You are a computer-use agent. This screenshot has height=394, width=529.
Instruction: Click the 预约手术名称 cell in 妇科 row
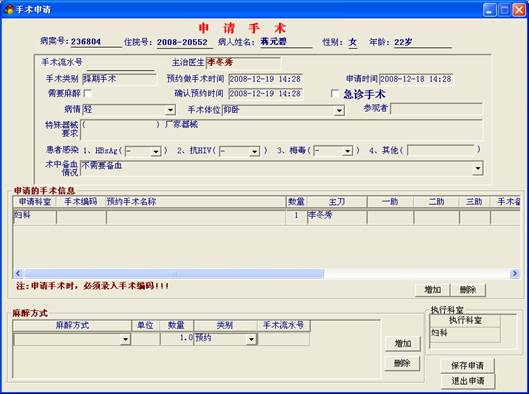[196, 217]
